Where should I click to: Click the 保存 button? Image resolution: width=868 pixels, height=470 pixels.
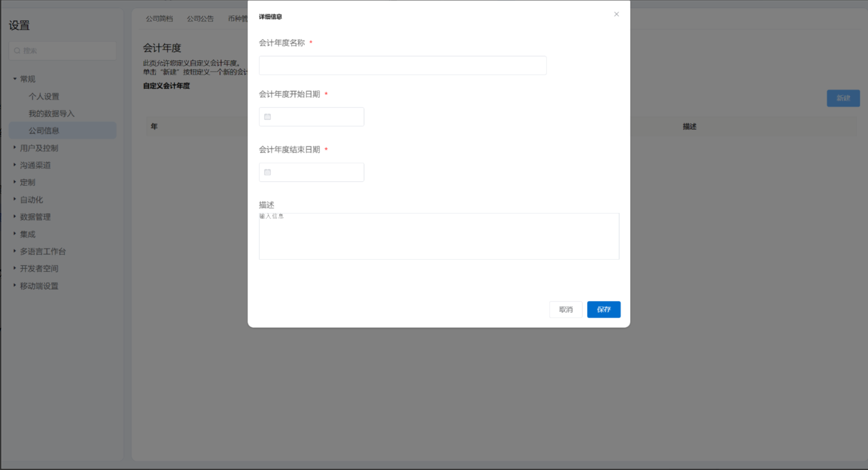tap(604, 310)
